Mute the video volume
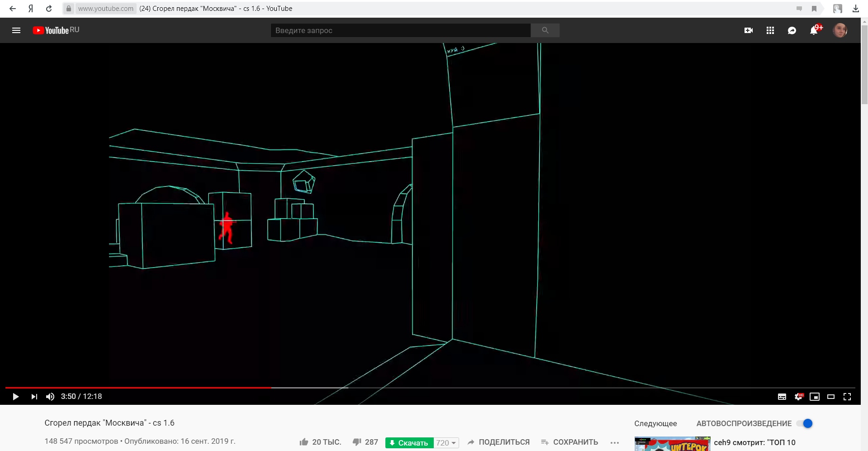Viewport: 868px width, 451px height. [x=50, y=397]
